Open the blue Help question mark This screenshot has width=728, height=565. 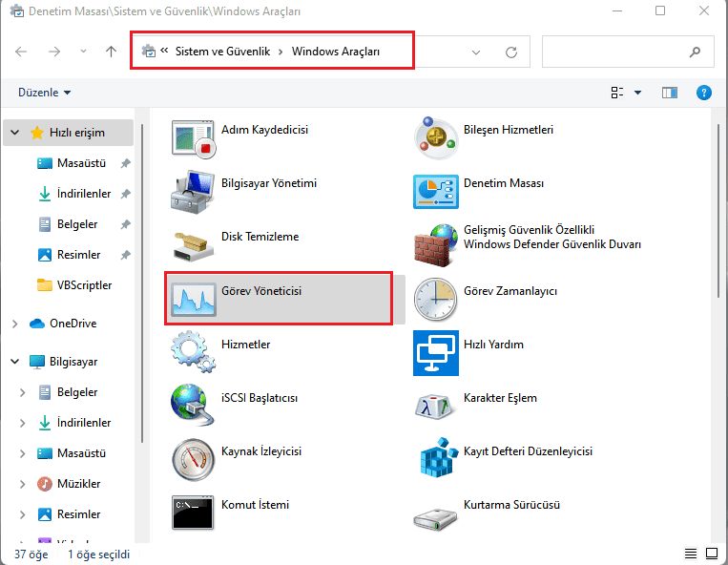(x=704, y=93)
